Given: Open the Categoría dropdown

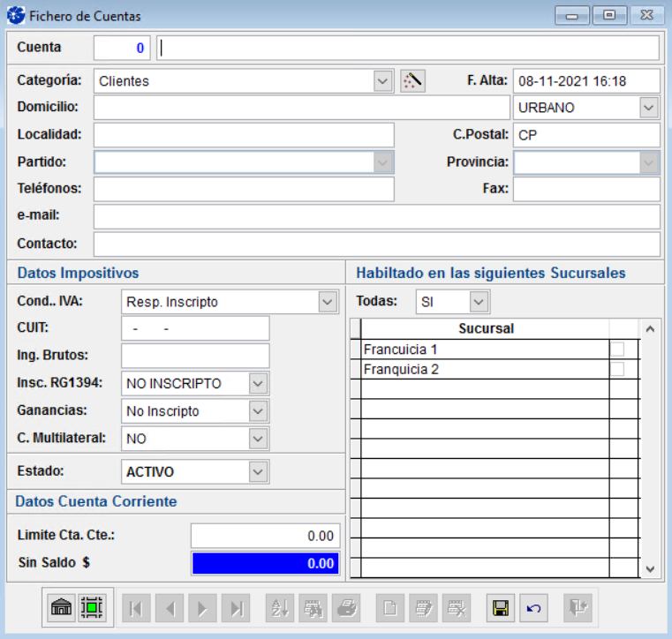Looking at the screenshot, I should (383, 81).
